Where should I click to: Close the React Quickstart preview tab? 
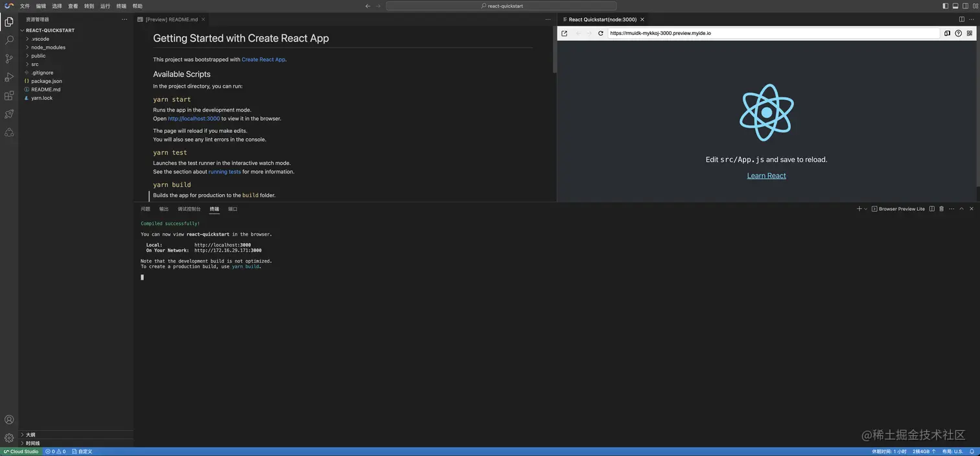[x=642, y=19]
